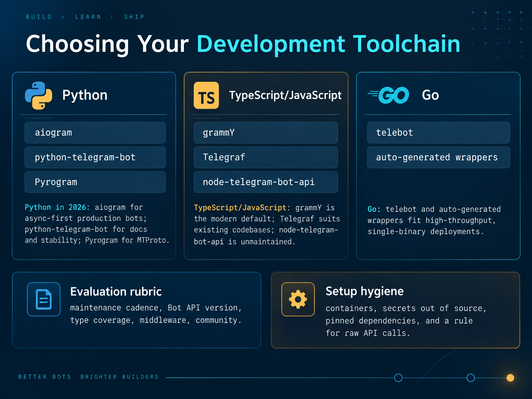Click the Evaluation rubric heading
532x399 pixels.
point(116,292)
